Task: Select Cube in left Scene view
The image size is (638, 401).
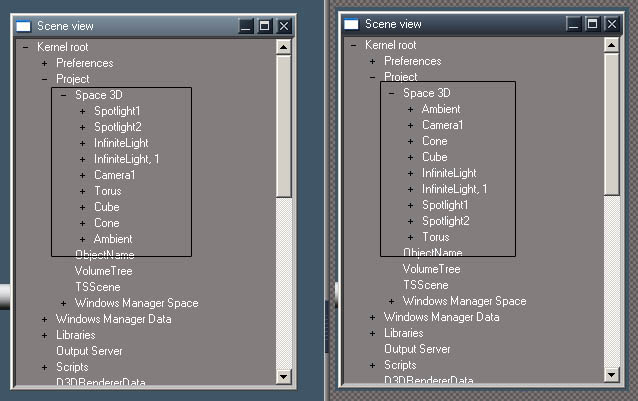Action: click(107, 207)
